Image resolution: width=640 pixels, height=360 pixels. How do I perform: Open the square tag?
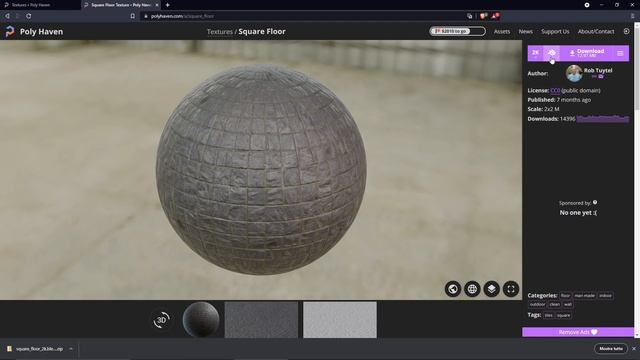[563, 315]
